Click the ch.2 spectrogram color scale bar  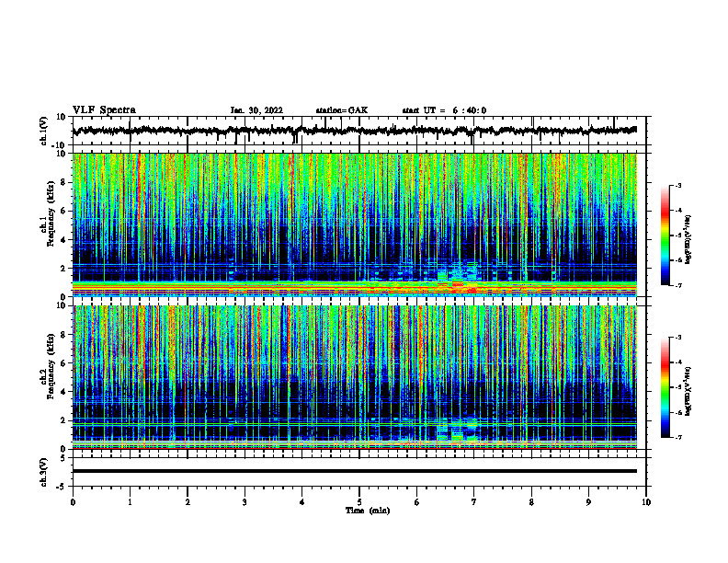(x=665, y=387)
